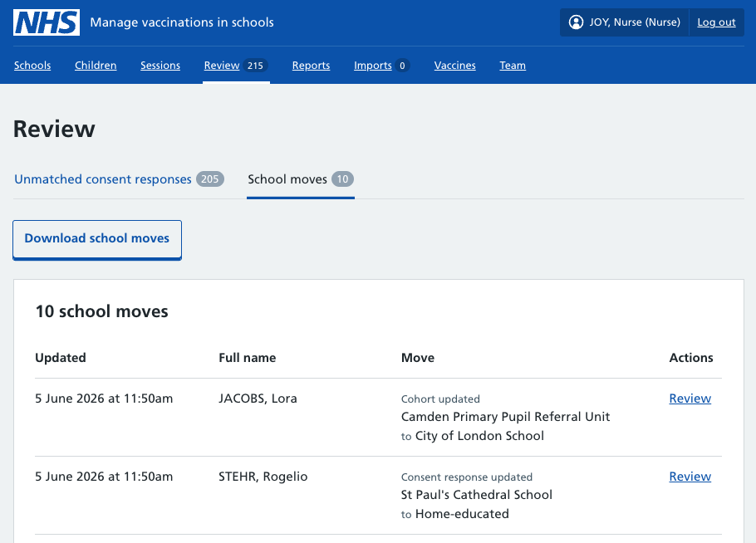Click the date in the JACOBS, Lora row
756x543 pixels.
point(104,399)
